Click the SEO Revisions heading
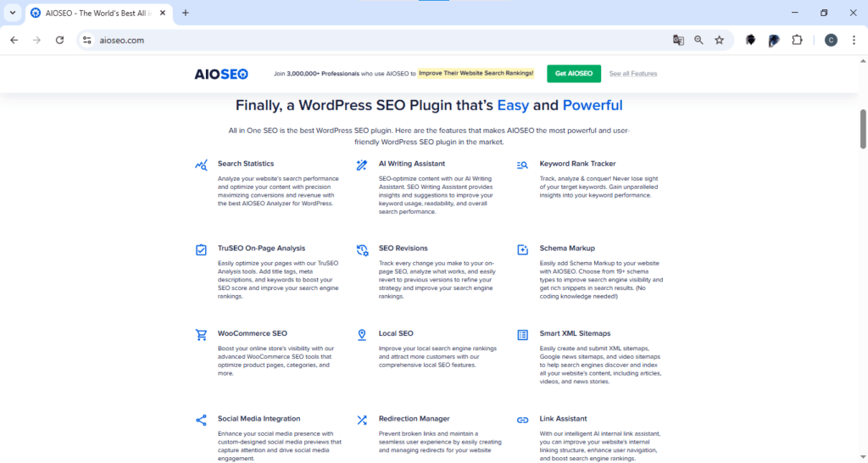The height and width of the screenshot is (463, 868). [x=403, y=248]
